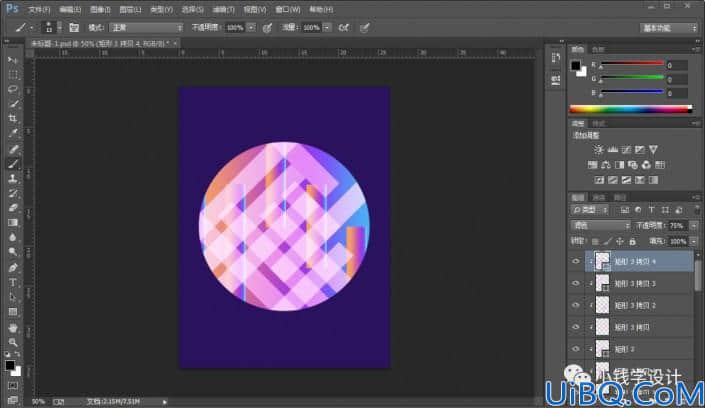
Task: Open the layer blend mode dropdown
Action: 600,225
